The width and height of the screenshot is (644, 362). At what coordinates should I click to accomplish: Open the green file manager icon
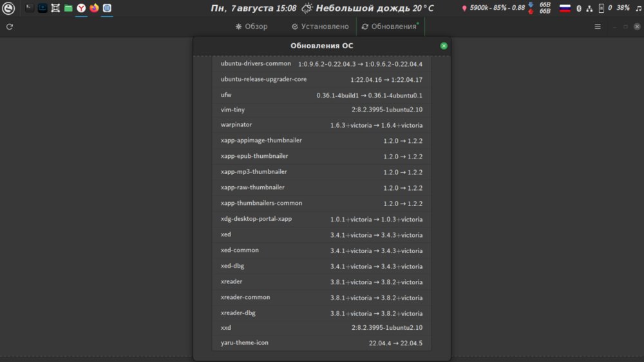click(68, 8)
